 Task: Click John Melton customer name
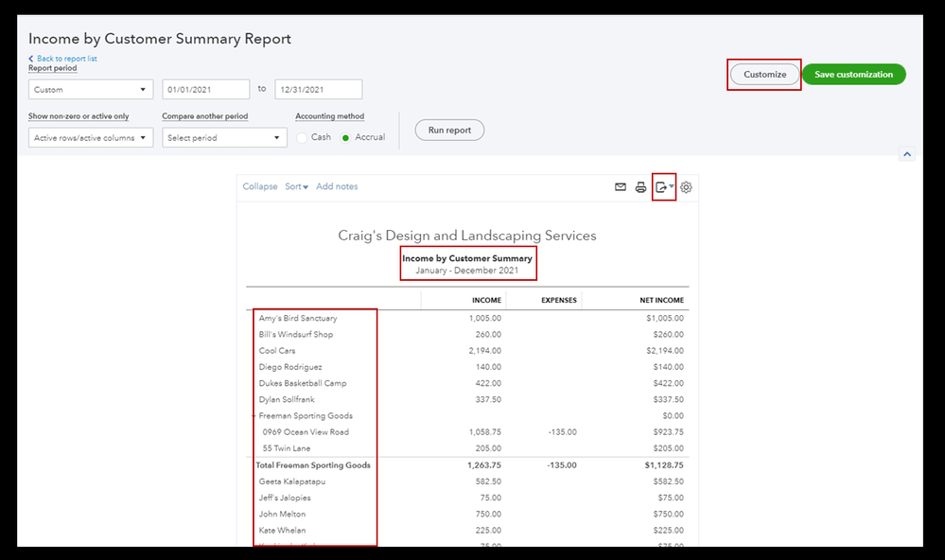(x=282, y=515)
